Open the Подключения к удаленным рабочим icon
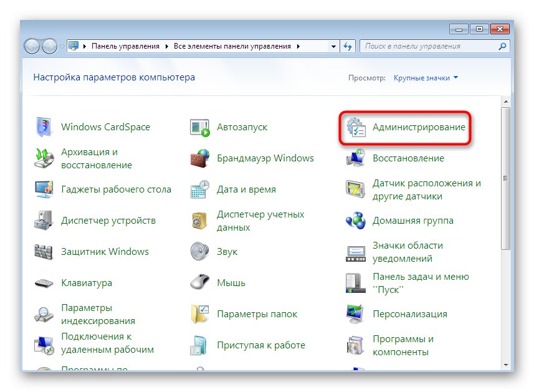This screenshot has width=534, height=392. click(x=44, y=345)
